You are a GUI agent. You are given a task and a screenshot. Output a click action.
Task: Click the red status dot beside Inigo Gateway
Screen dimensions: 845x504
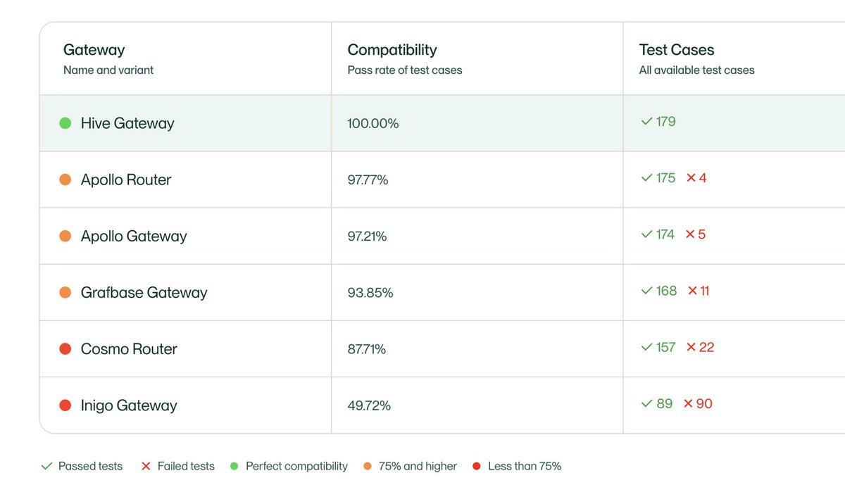65,405
